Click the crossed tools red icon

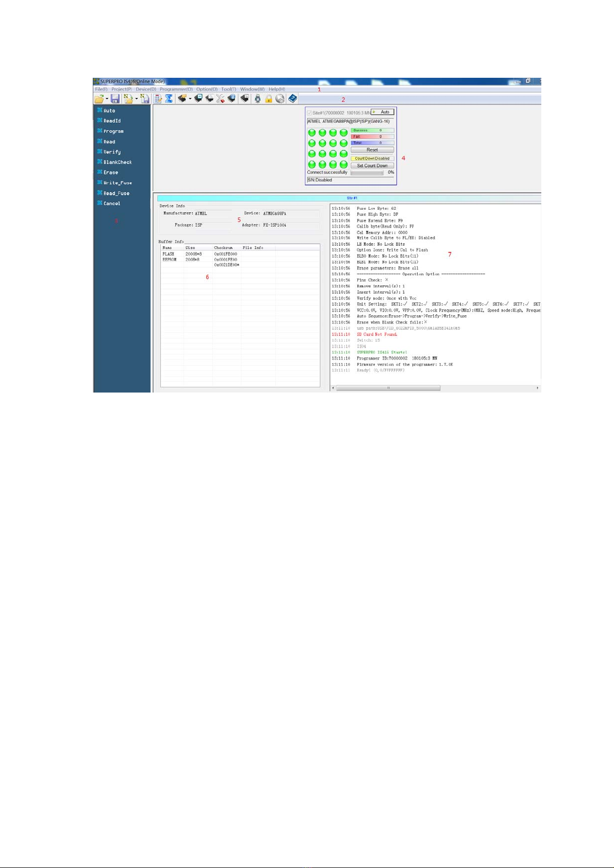coord(221,98)
